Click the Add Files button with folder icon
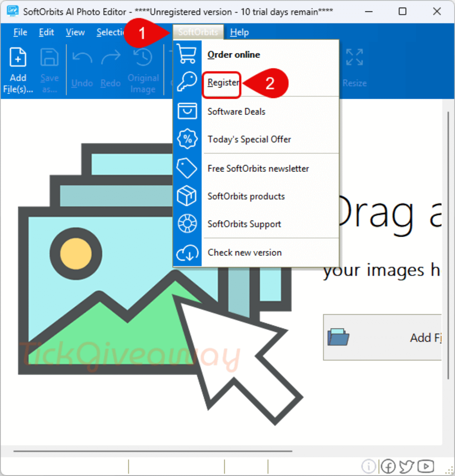Screen dimensions: 455x476 pos(382,337)
